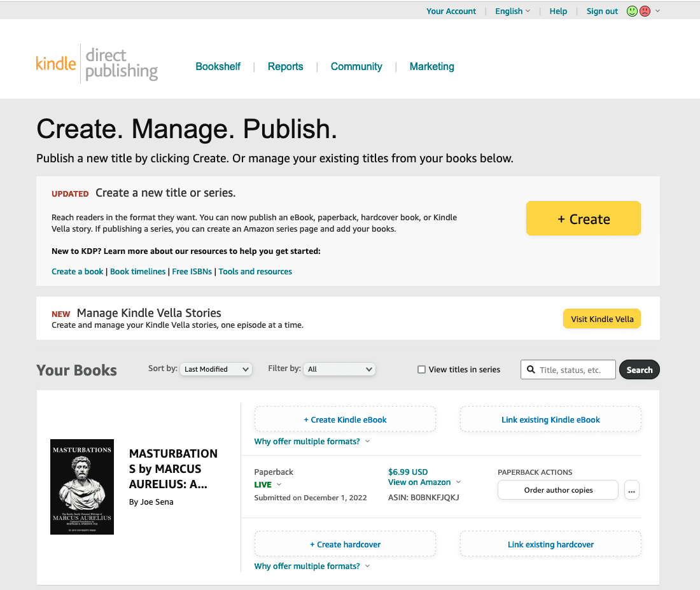Tick the View titles in series checkbox
This screenshot has width=700, height=590.
(x=421, y=369)
